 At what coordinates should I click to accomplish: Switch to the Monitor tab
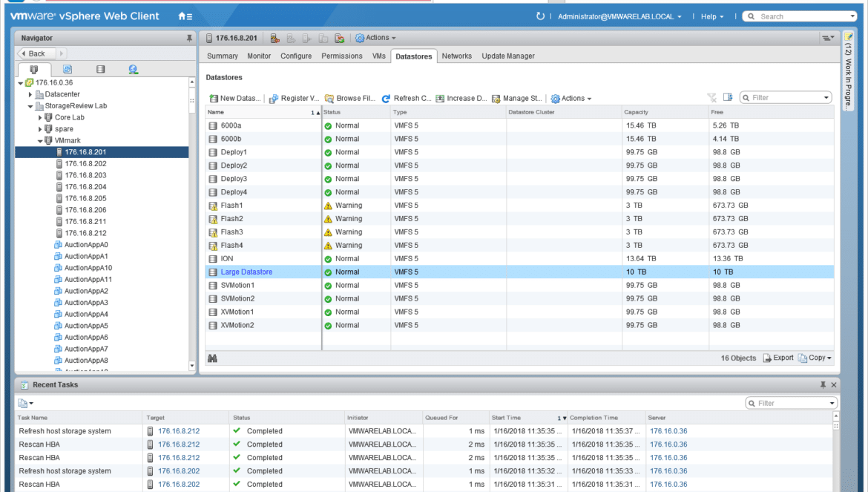(x=259, y=56)
